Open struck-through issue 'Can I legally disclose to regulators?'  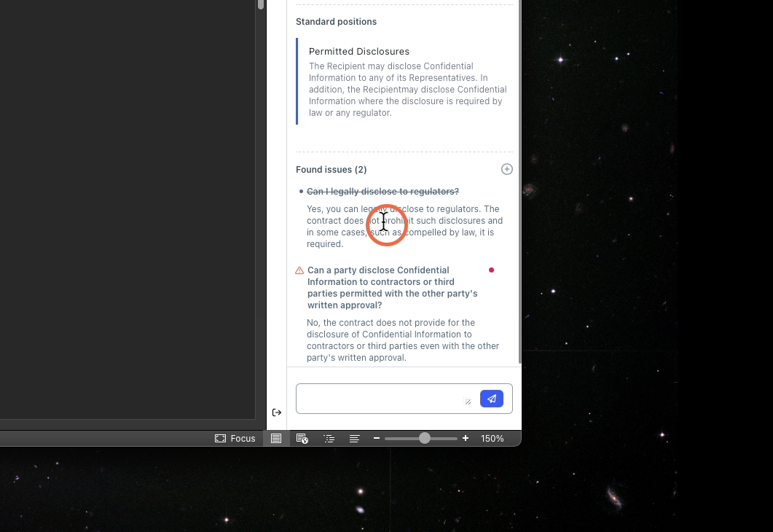382,192
